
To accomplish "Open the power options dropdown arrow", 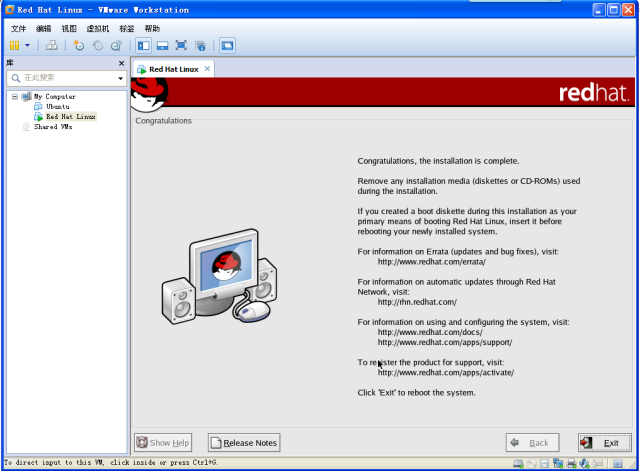I will (x=27, y=45).
